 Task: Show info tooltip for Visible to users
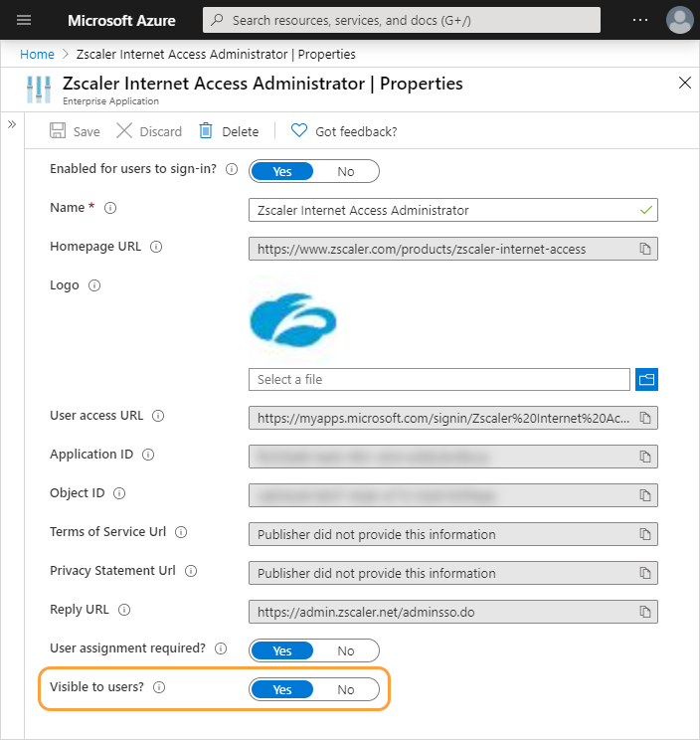(x=159, y=687)
